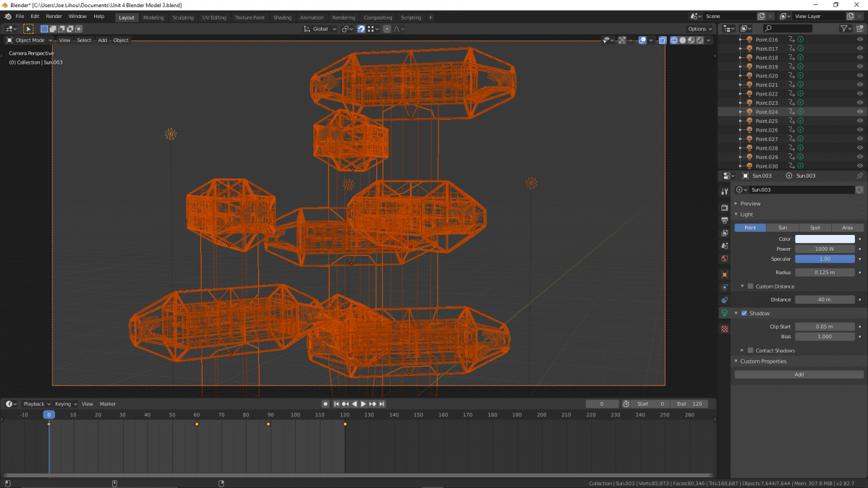Toggle X-ray view icon
Viewport: 868px width, 488px height.
tap(662, 40)
